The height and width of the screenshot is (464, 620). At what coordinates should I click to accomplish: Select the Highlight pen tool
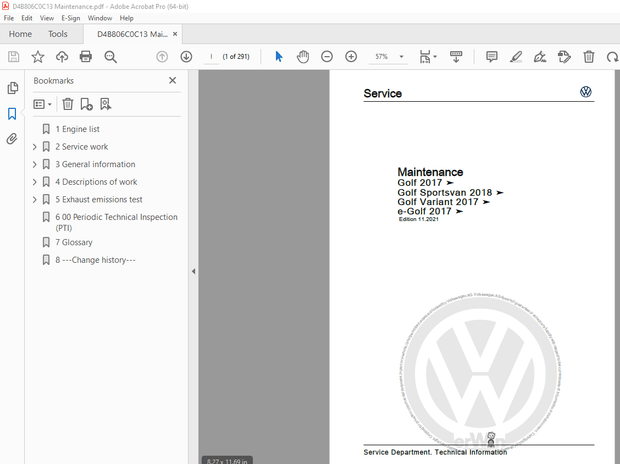[516, 57]
